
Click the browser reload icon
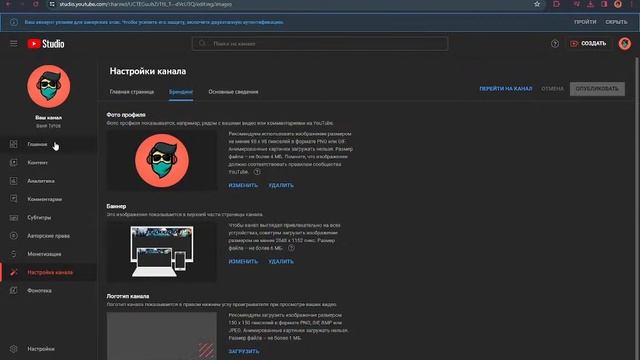click(36, 4)
